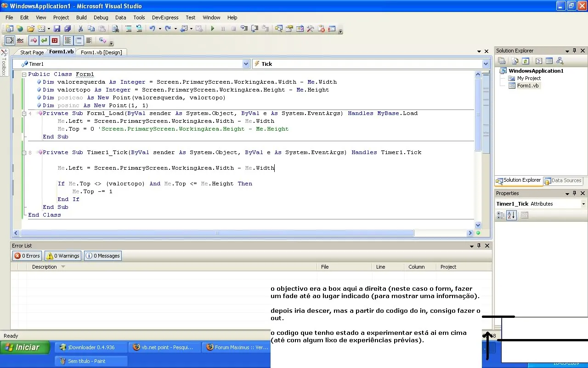Switch to Sem título - Paint taskbar button
This screenshot has height=368, width=588.
(91, 361)
